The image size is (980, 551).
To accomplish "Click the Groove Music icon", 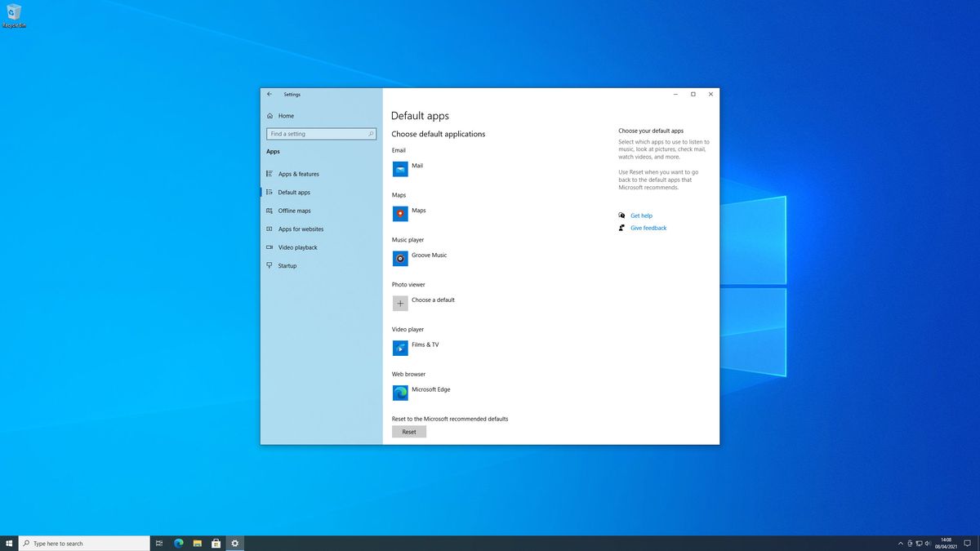I will (x=400, y=259).
